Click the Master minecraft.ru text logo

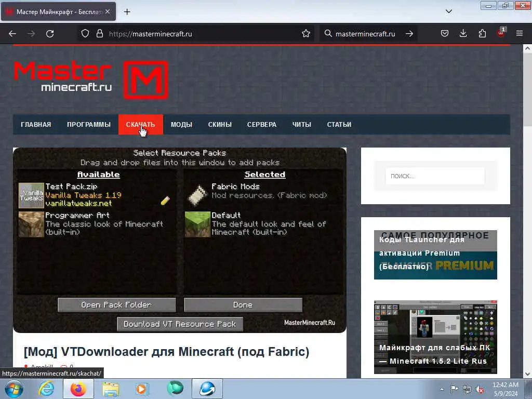click(x=63, y=76)
